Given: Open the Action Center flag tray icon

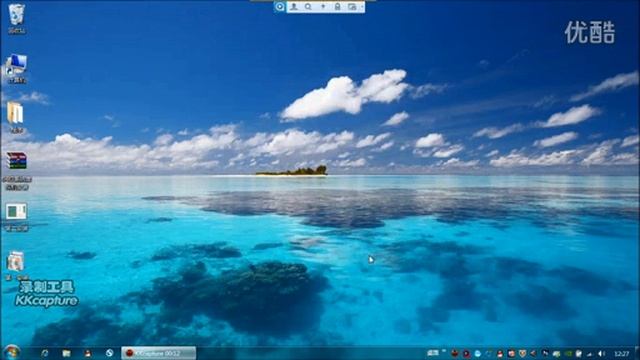Looking at the screenshot, I should coord(578,353).
